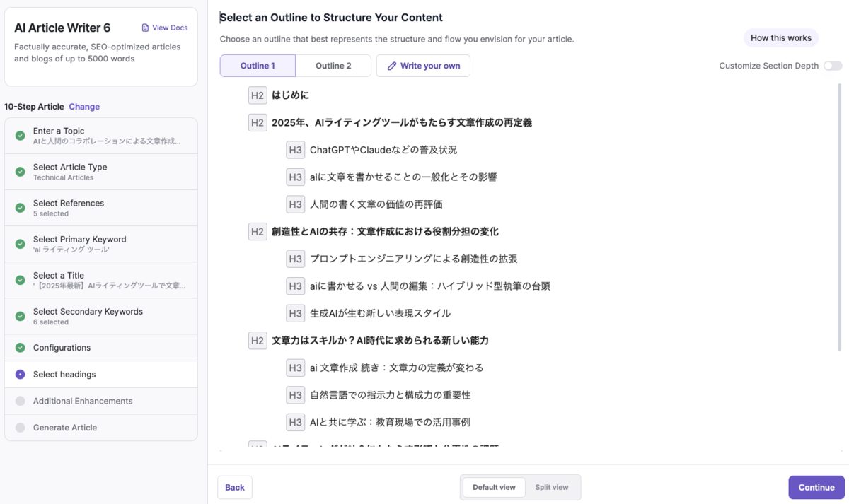
Task: Select subheading AIと共に学ぶ：教育現場での活用事例
Action: click(390, 422)
